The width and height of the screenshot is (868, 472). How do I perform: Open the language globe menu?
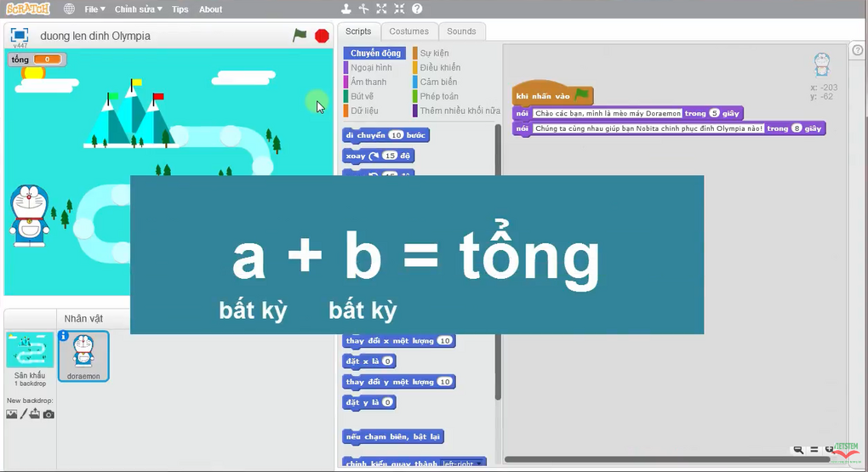[69, 9]
